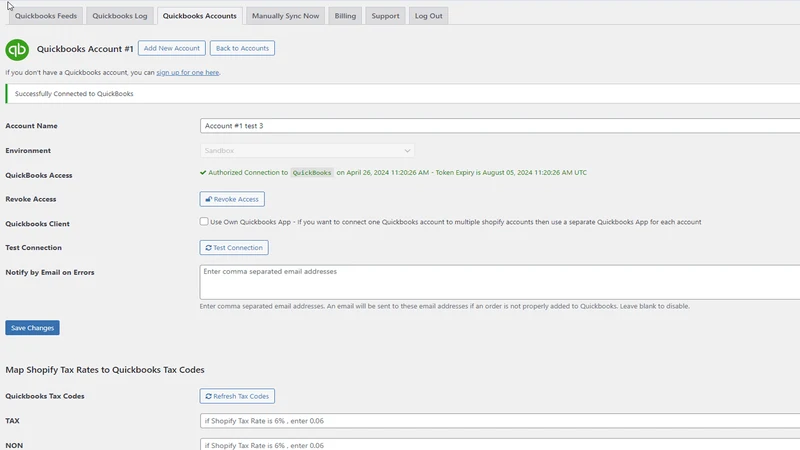Open the Quickbooks Feeds tab
Screen dimensions: 800x450
[x=46, y=16]
